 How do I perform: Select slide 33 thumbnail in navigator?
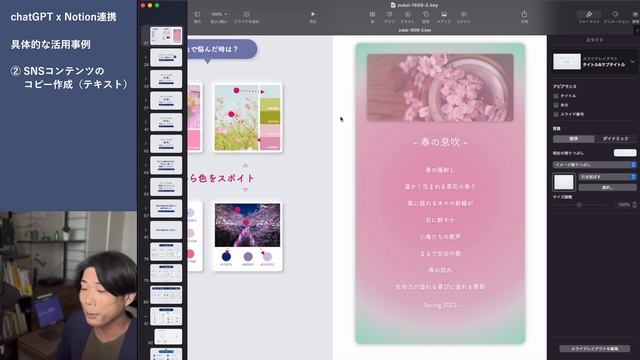click(166, 79)
